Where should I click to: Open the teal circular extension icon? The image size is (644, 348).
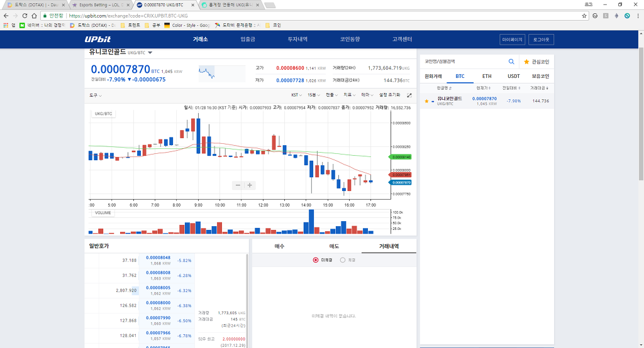(627, 16)
